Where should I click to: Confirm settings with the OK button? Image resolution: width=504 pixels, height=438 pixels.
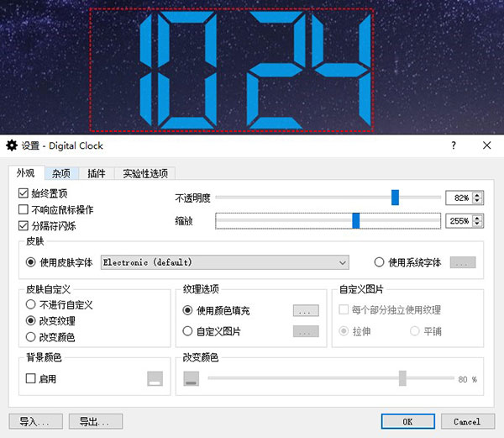click(x=408, y=421)
